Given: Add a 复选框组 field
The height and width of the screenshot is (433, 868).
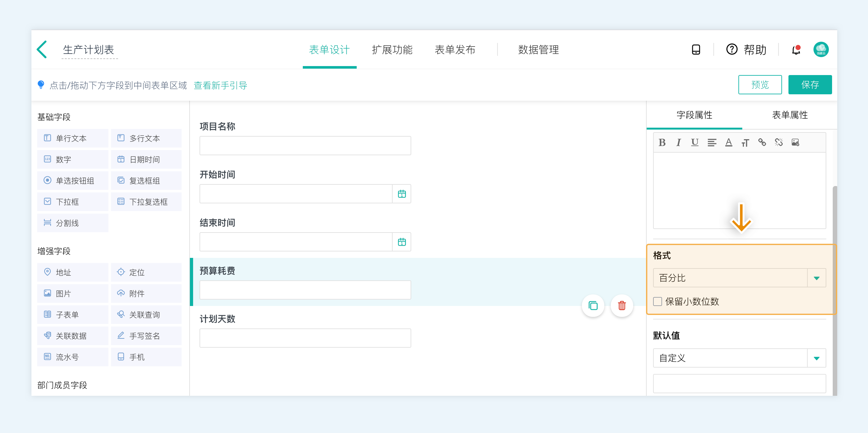Looking at the screenshot, I should tap(146, 181).
